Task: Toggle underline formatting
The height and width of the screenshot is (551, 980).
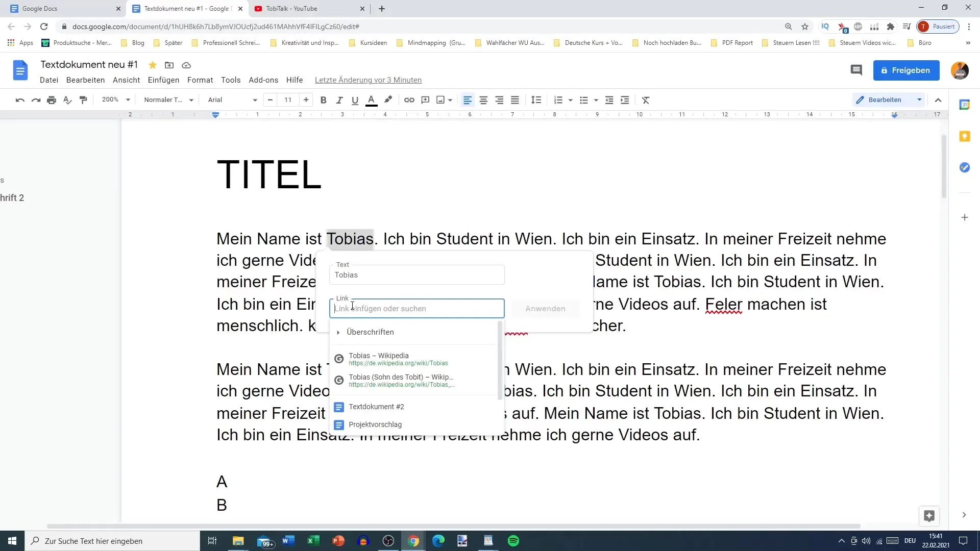Action: (x=355, y=100)
